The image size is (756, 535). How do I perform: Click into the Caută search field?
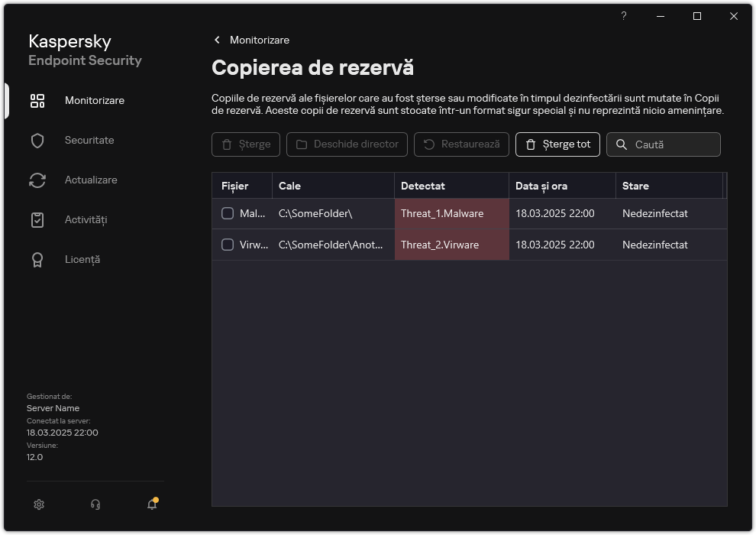(672, 144)
